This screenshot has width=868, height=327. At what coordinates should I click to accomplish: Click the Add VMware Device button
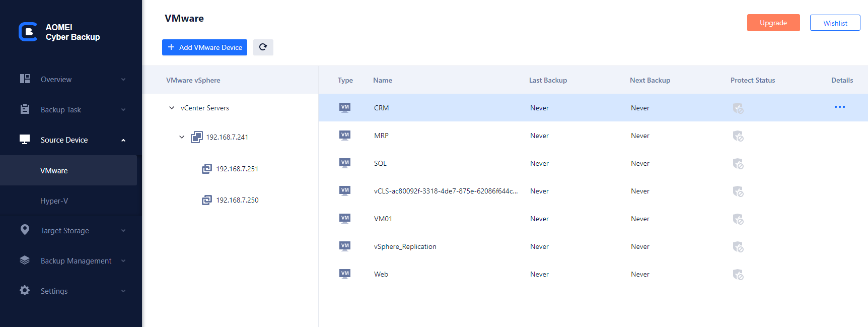pos(204,47)
